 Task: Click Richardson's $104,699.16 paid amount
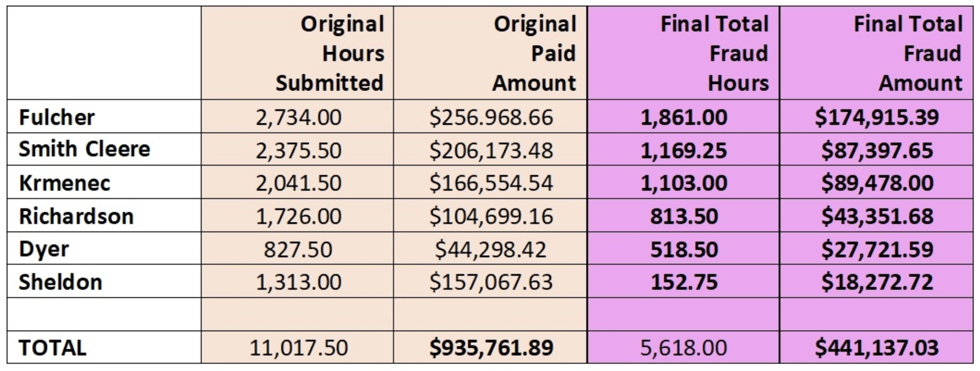[x=490, y=215]
